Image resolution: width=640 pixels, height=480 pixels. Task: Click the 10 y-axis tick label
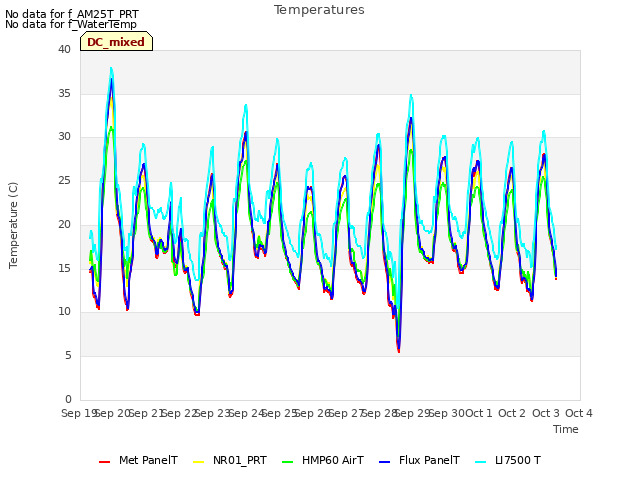(64, 312)
